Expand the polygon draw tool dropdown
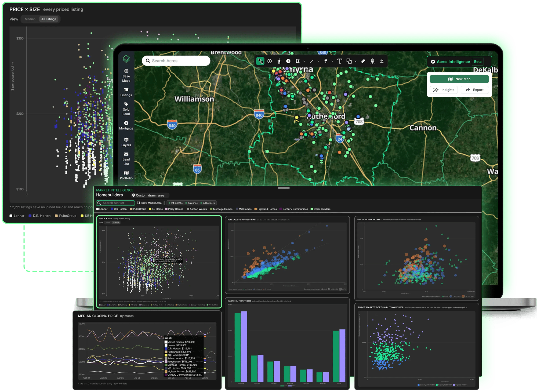537x392 pixels. (x=304, y=61)
